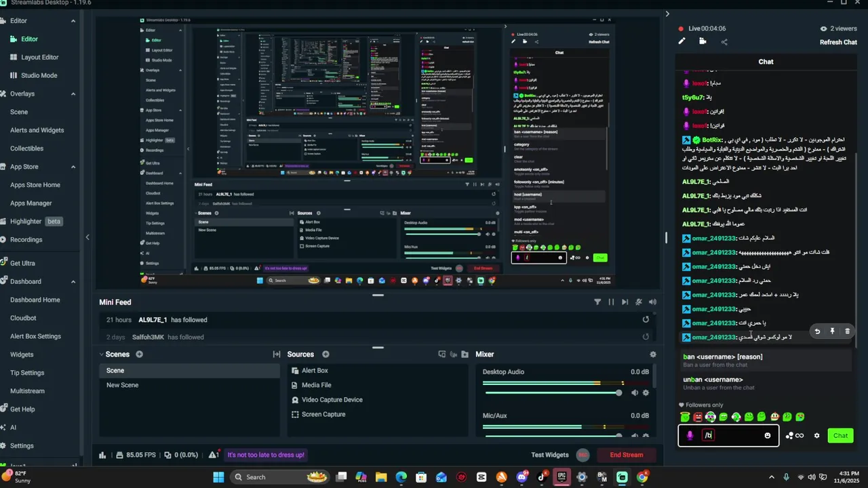This screenshot has width=868, height=488.
Task: Skip to next alert in Mini Feed
Action: tap(625, 302)
